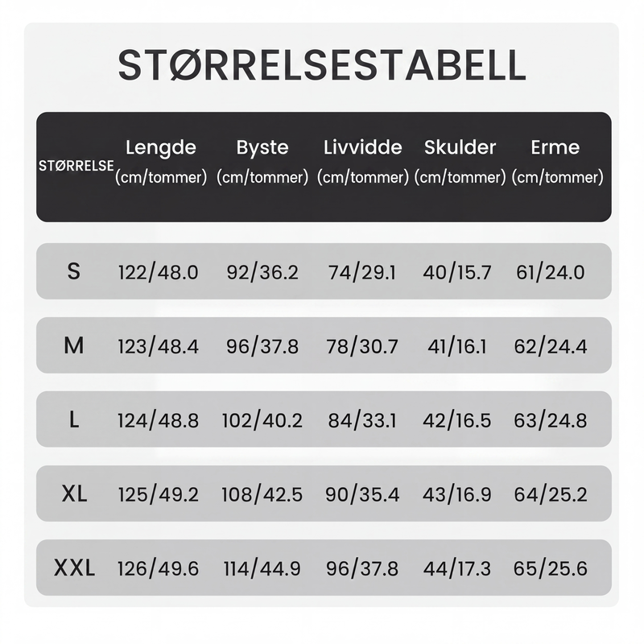Screen dimensions: 644x644
Task: Select the Byste column header
Action: [262, 162]
